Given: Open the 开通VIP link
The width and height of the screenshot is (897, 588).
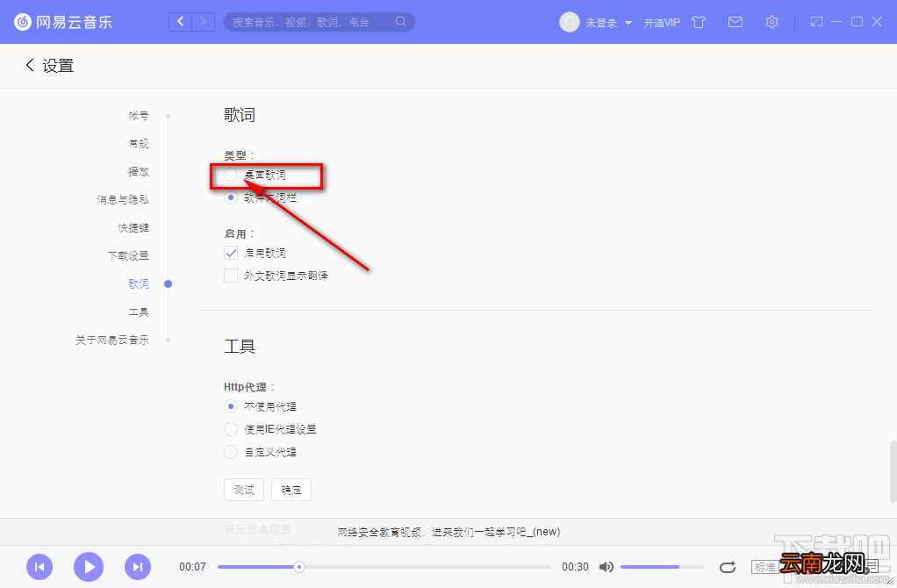Looking at the screenshot, I should pyautogui.click(x=661, y=23).
